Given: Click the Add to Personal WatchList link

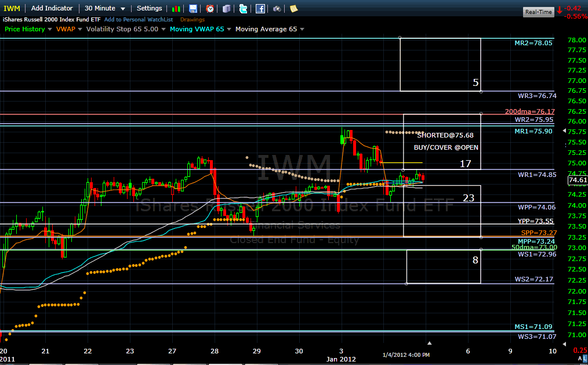Looking at the screenshot, I should coord(139,20).
